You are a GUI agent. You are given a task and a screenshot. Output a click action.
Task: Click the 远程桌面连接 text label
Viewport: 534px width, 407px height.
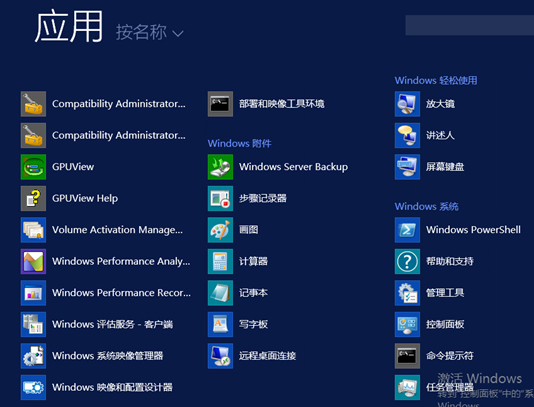(x=267, y=356)
